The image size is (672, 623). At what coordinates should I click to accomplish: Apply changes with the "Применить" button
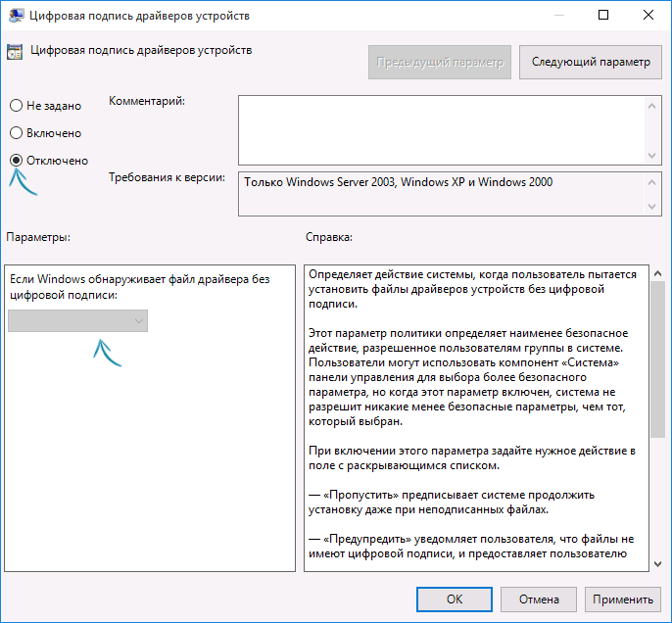[x=622, y=599]
